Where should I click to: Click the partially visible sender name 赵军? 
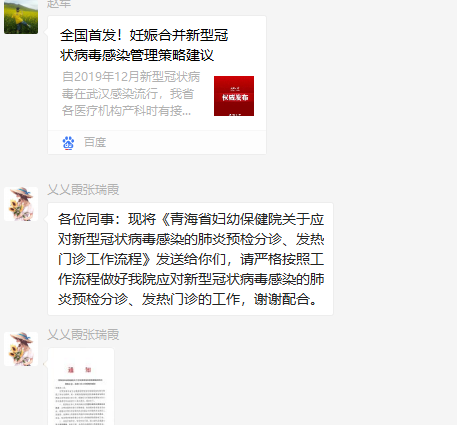point(59,4)
